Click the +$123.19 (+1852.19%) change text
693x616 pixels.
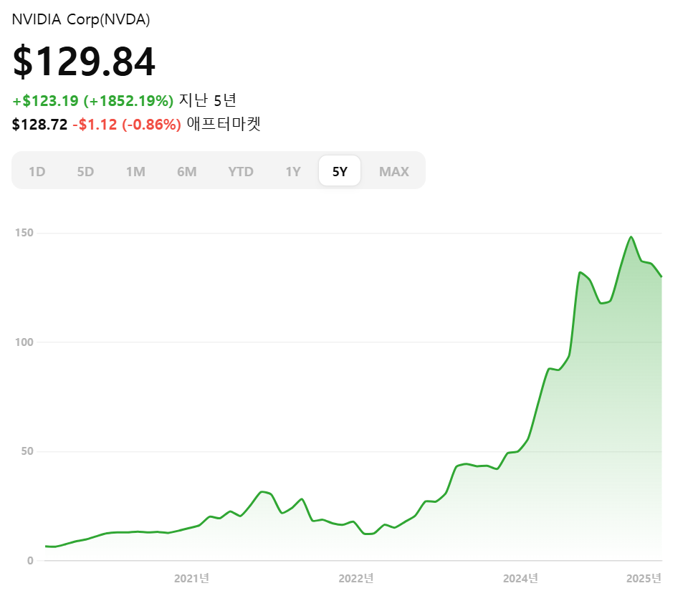[93, 101]
